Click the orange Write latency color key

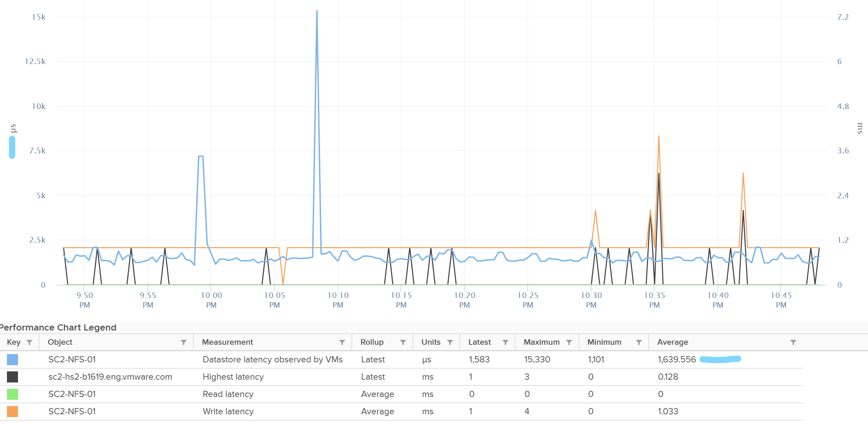[12, 412]
